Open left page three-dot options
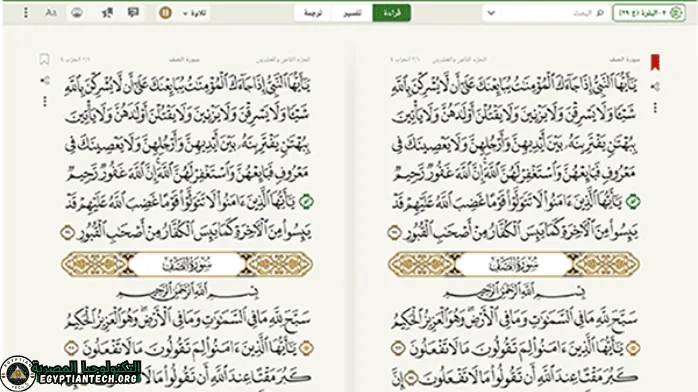Viewport: 698px width, 392px height. [45, 102]
